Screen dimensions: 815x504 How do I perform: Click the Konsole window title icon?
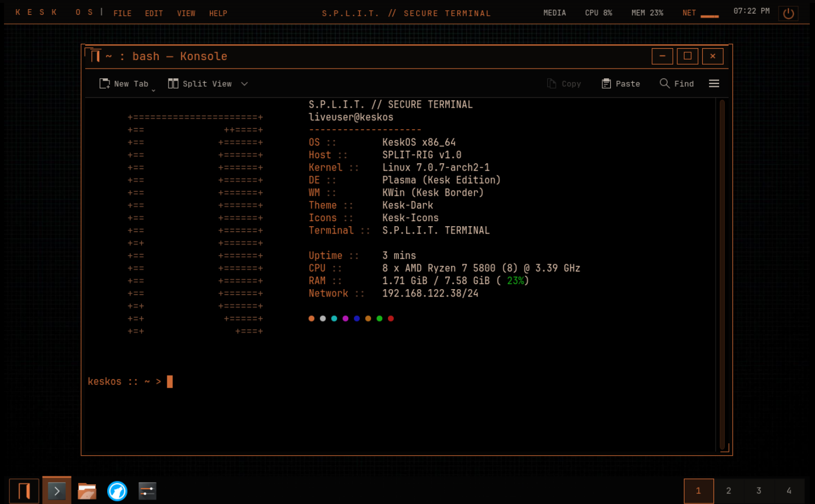click(x=95, y=56)
